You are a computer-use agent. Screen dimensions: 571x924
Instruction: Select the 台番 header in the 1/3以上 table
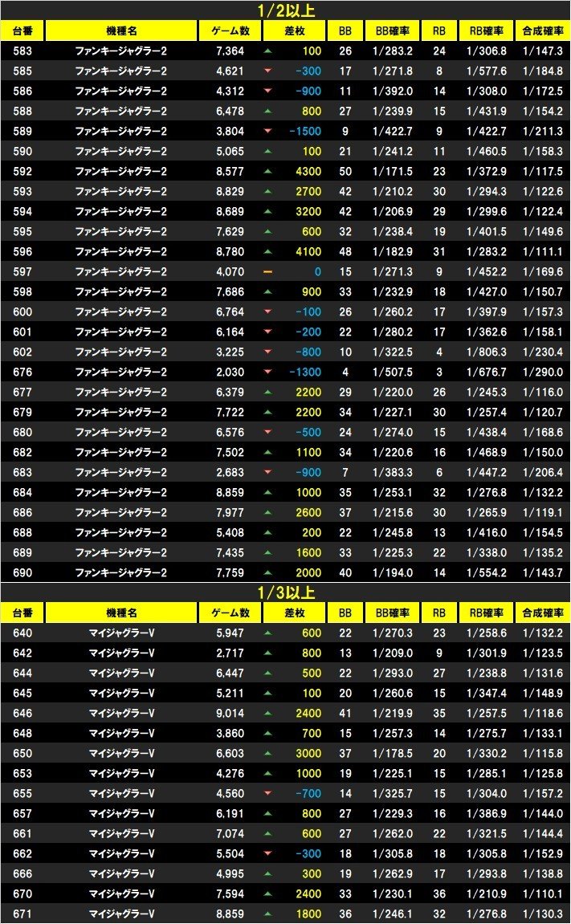22,613
